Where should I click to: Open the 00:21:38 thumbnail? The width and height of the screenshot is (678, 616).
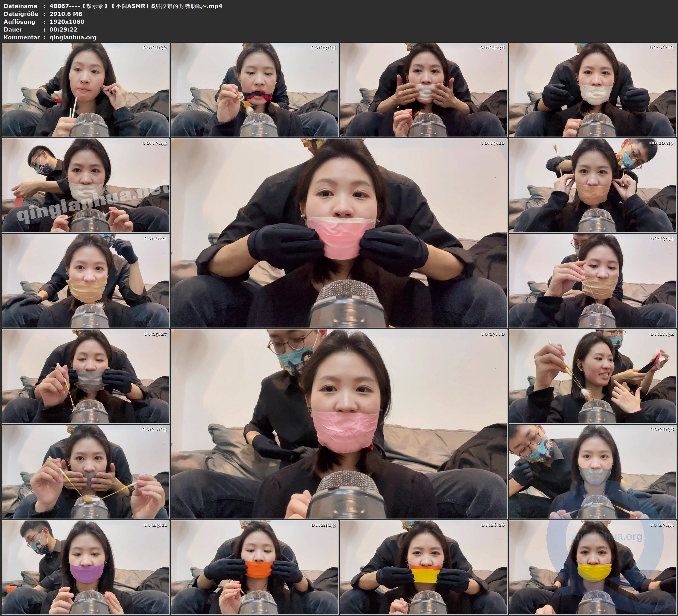pyautogui.click(x=593, y=471)
